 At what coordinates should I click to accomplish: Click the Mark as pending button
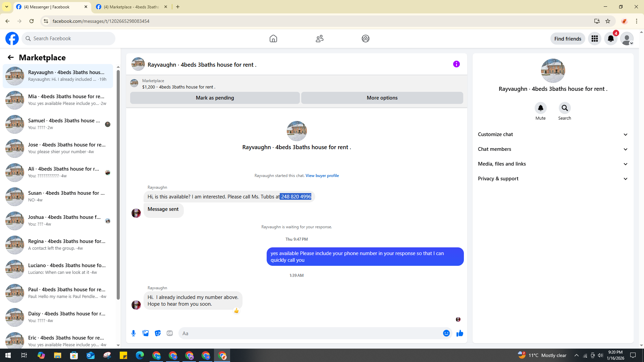(215, 98)
